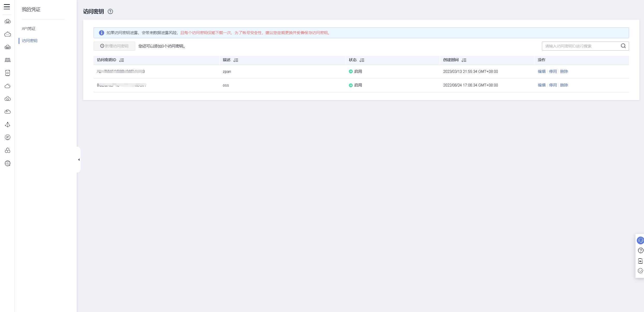The height and width of the screenshot is (312, 644).
Task: Open the API凭证 menu item
Action: [x=29, y=29]
